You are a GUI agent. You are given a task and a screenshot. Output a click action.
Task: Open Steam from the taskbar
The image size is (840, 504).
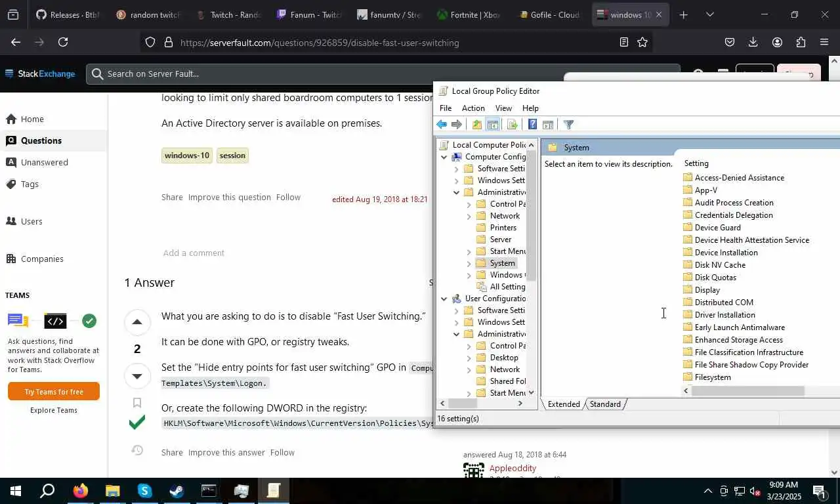177,491
